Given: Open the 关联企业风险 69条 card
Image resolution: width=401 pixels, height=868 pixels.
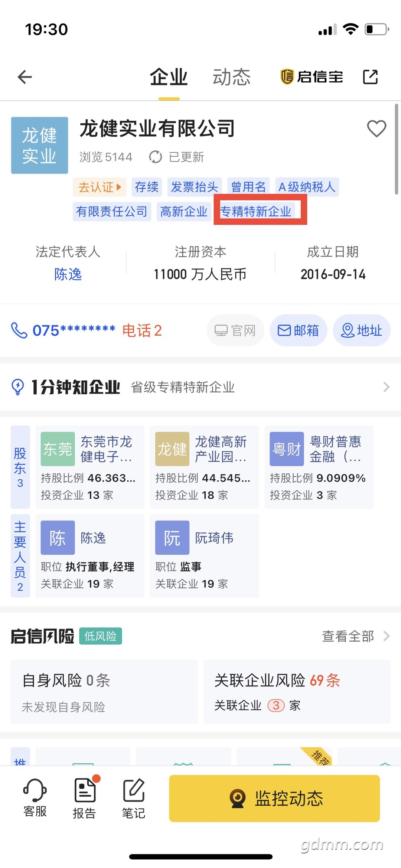Looking at the screenshot, I should (297, 692).
